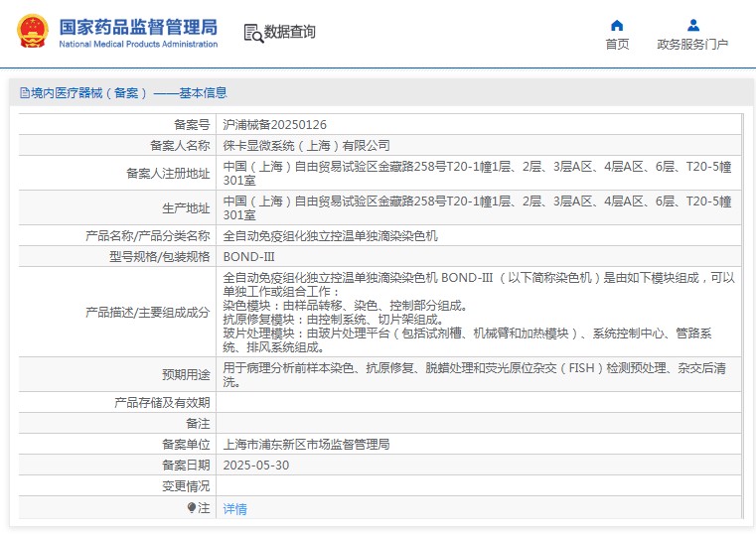This screenshot has width=756, height=535.
Task: Click the 产品名称/产品分类名称 label
Action: pos(148,236)
